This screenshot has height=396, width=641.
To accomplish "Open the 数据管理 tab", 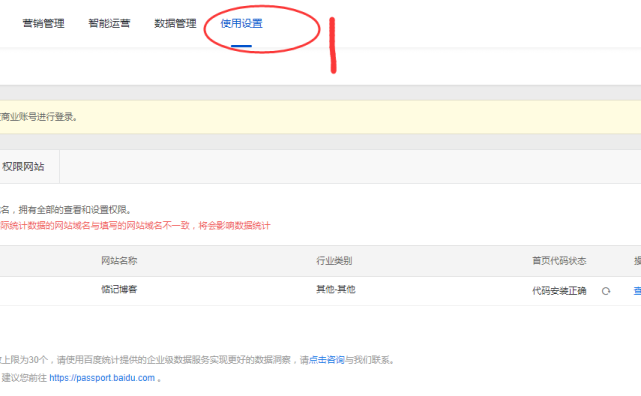I will (175, 23).
